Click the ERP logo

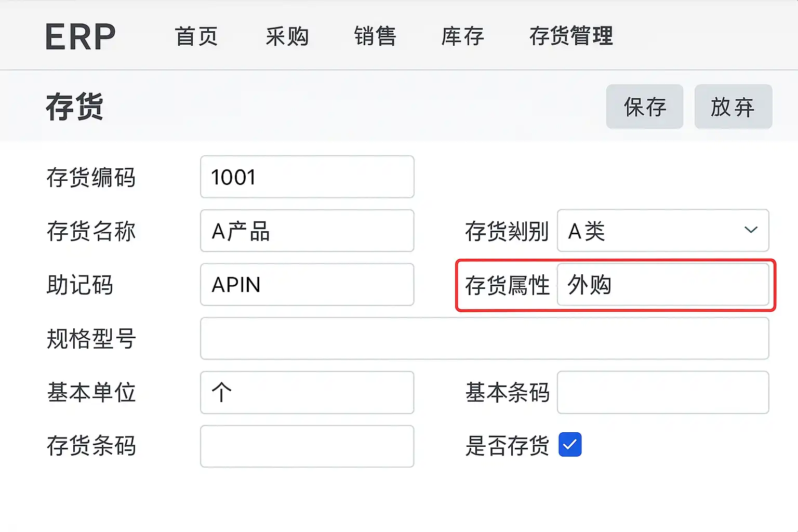pyautogui.click(x=81, y=37)
